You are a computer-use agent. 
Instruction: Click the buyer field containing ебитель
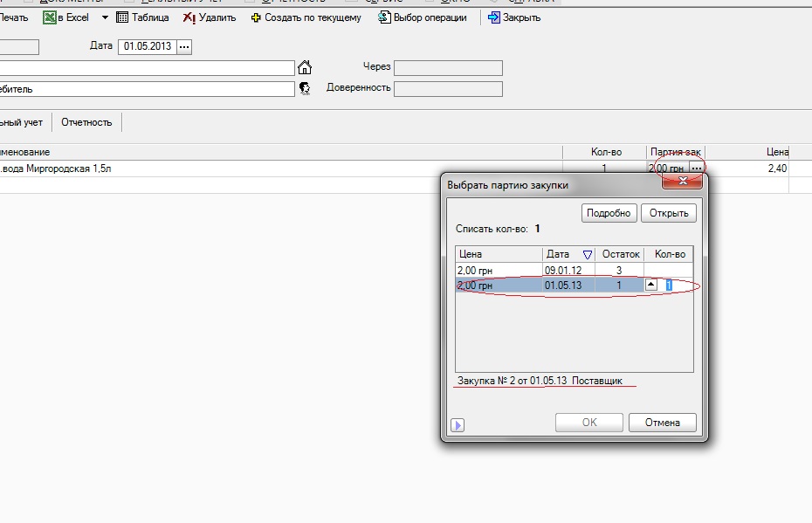coord(147,89)
